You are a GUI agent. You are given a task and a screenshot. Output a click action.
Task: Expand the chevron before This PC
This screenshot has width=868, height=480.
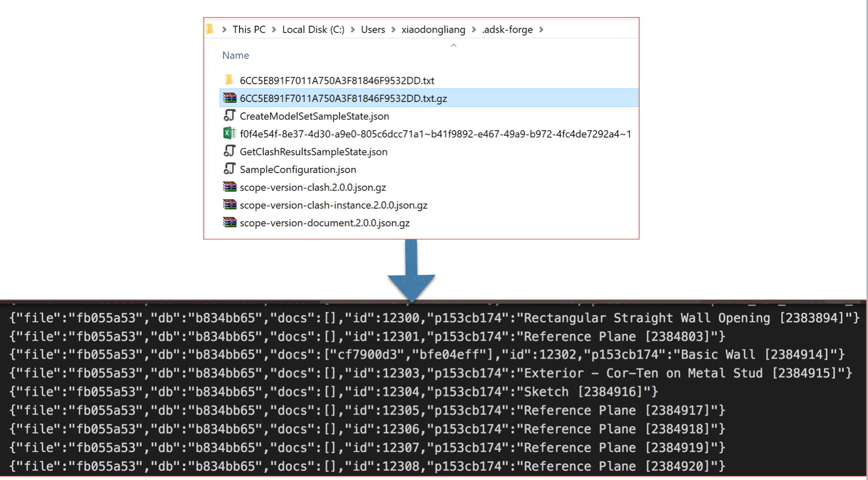224,29
